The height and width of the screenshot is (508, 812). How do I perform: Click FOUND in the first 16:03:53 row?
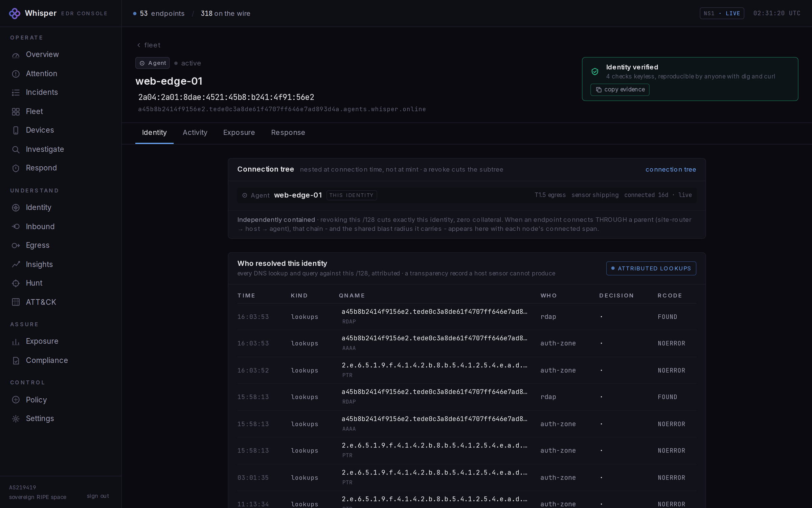[x=667, y=317]
